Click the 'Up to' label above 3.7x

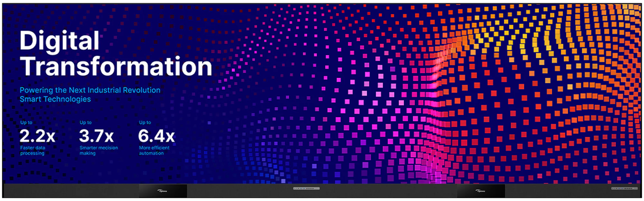click(86, 123)
